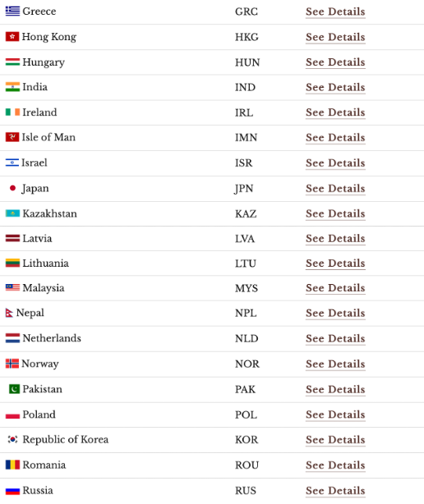Click the Norway flag icon
The height and width of the screenshot is (504, 424).
point(12,364)
